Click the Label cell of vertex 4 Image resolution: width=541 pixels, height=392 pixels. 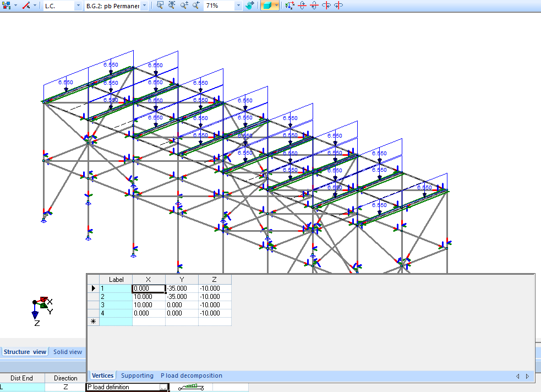tap(116, 313)
